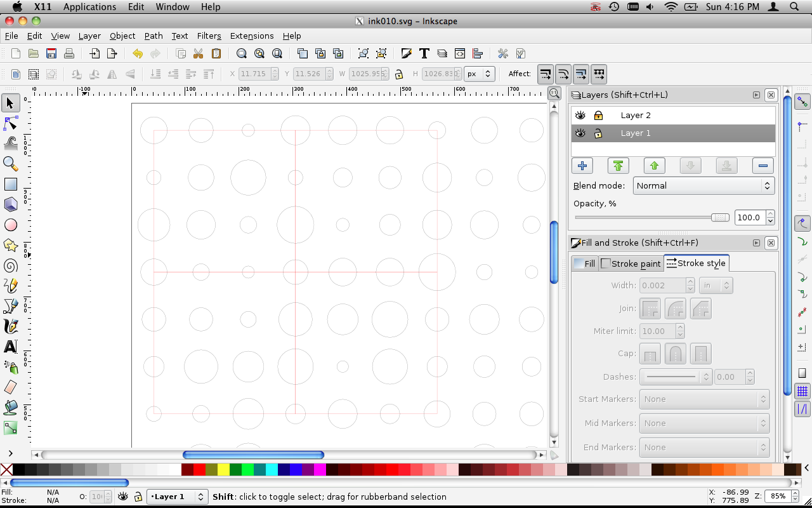The width and height of the screenshot is (812, 508).
Task: Pick the yellow swatch in the palette
Action: pos(223,470)
